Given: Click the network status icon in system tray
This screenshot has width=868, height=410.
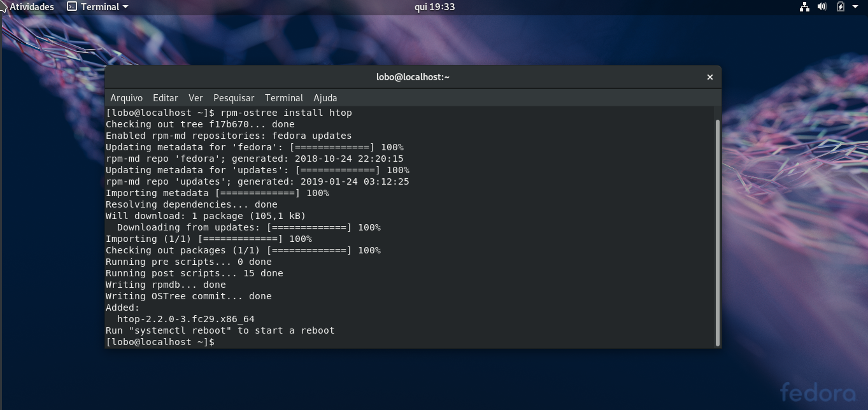Looking at the screenshot, I should (804, 6).
